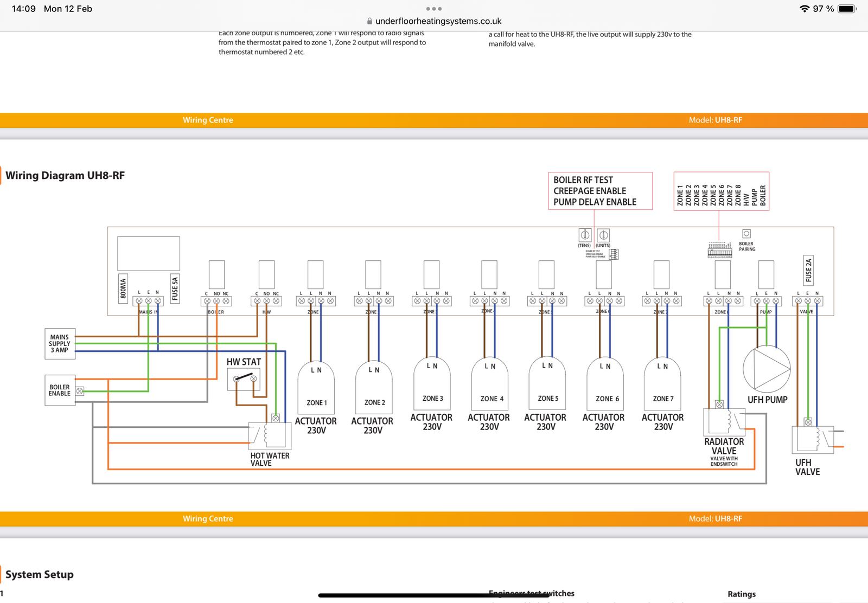Click the Mains Supply 3 Amp box
The image size is (868, 603).
click(60, 344)
